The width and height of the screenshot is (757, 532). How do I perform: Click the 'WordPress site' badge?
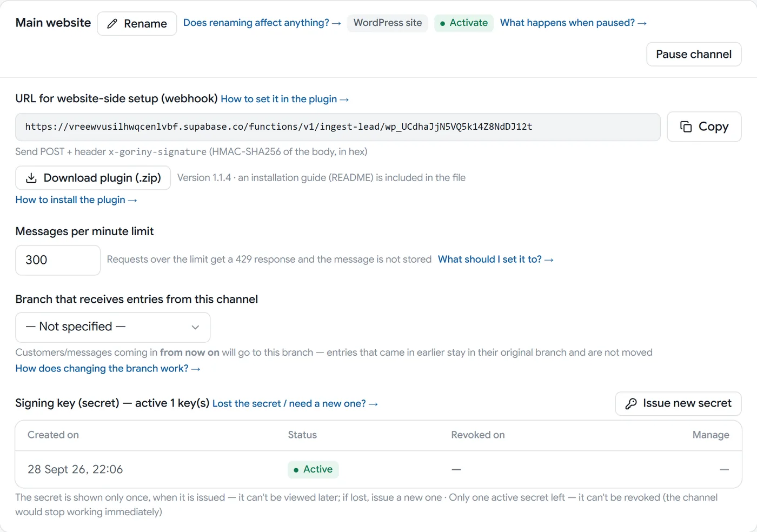[388, 23]
